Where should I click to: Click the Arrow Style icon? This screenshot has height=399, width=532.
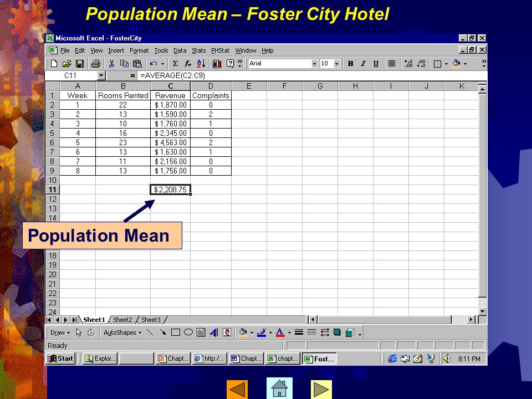click(x=325, y=332)
